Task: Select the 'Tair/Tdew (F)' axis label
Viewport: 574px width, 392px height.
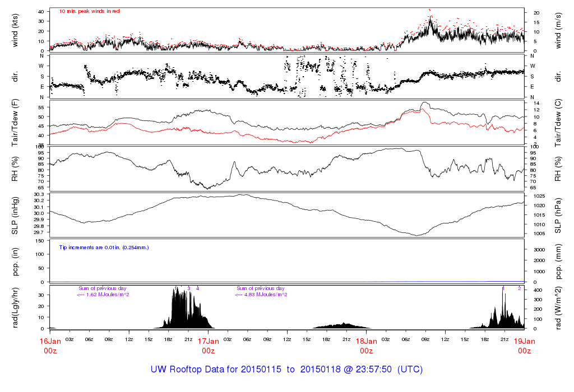Action: [15, 123]
